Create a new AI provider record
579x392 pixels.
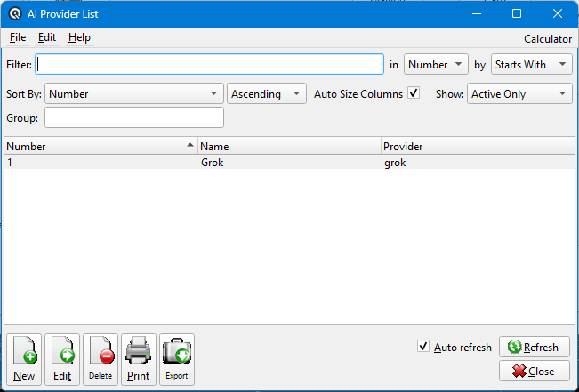click(x=24, y=359)
